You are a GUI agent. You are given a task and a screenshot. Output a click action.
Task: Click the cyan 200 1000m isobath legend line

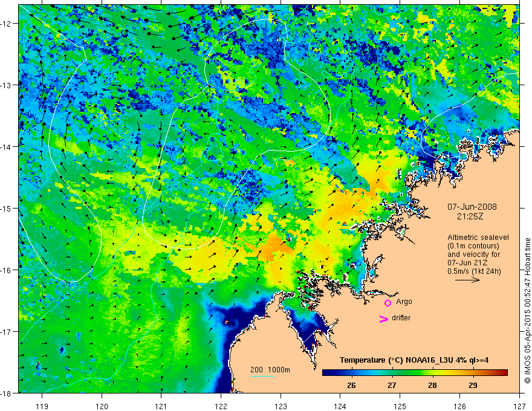[262, 376]
